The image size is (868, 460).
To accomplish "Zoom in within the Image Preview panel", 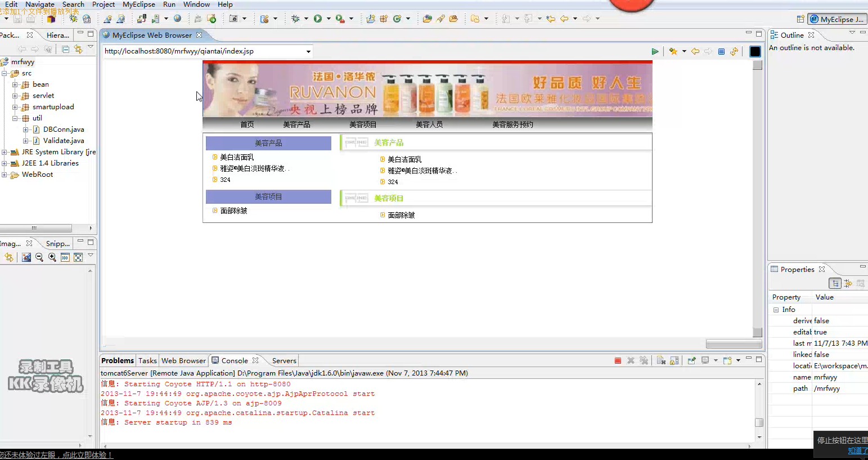I will tap(52, 257).
